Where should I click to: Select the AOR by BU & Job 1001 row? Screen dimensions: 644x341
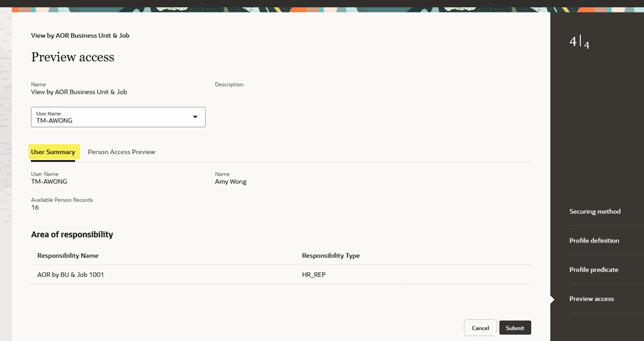281,274
